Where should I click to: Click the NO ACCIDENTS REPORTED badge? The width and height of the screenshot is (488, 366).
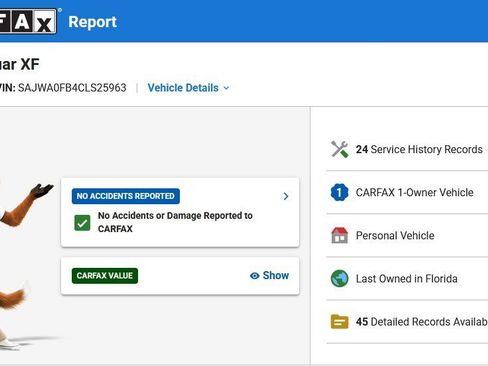pyautogui.click(x=126, y=196)
